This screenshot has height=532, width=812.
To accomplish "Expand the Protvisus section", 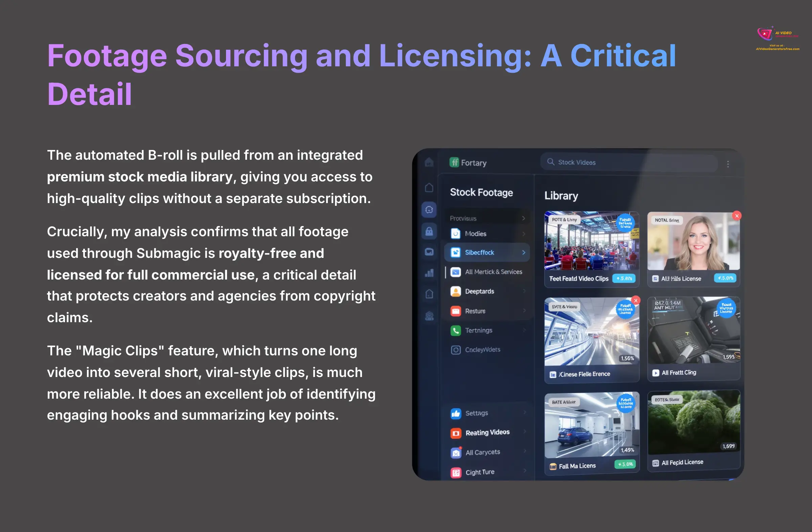I will point(487,218).
